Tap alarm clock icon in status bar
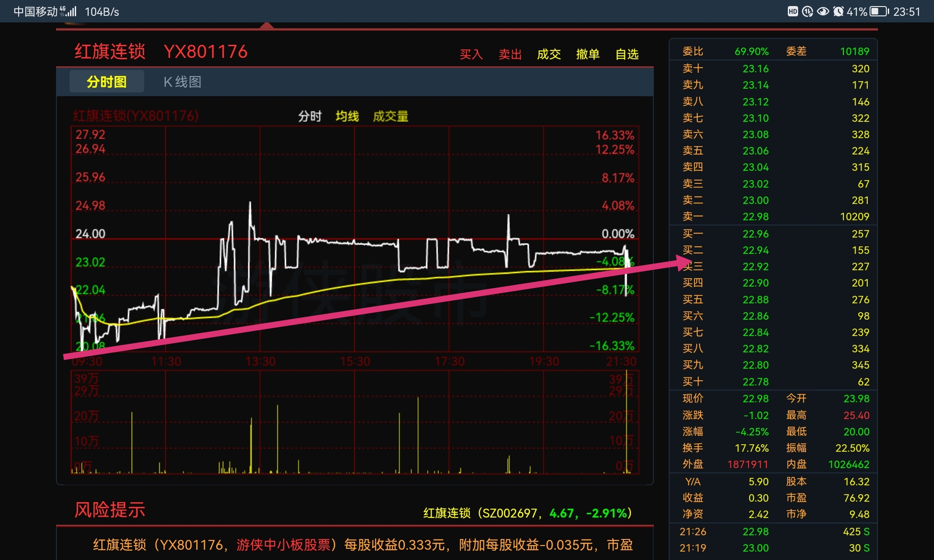The width and height of the screenshot is (934, 560). (x=838, y=12)
